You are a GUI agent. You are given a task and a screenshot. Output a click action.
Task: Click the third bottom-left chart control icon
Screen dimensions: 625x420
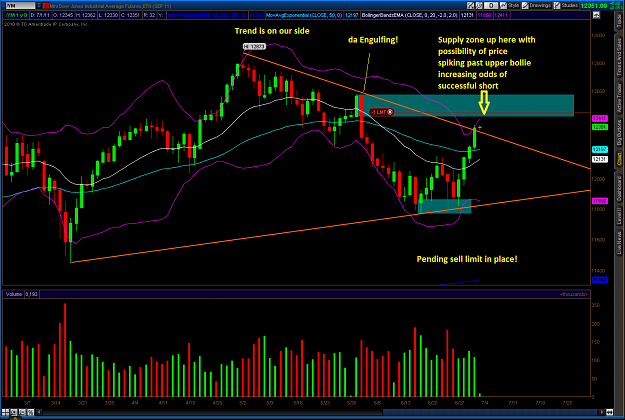tap(21, 412)
